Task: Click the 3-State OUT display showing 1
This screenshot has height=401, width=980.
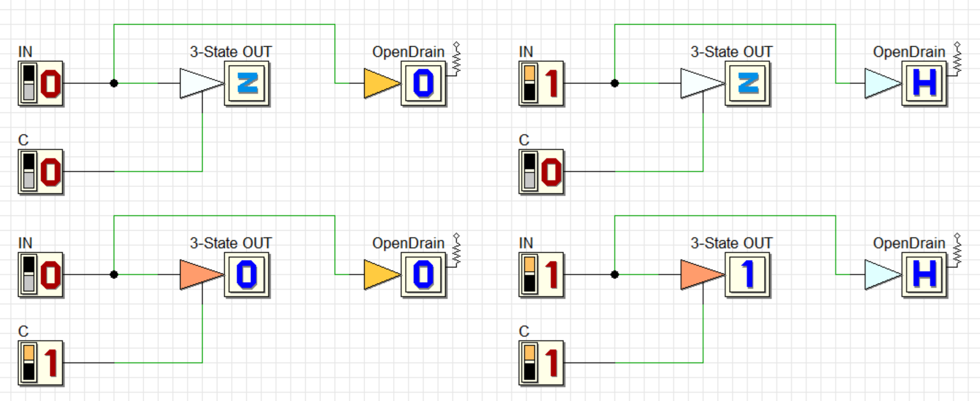Action: point(748,275)
